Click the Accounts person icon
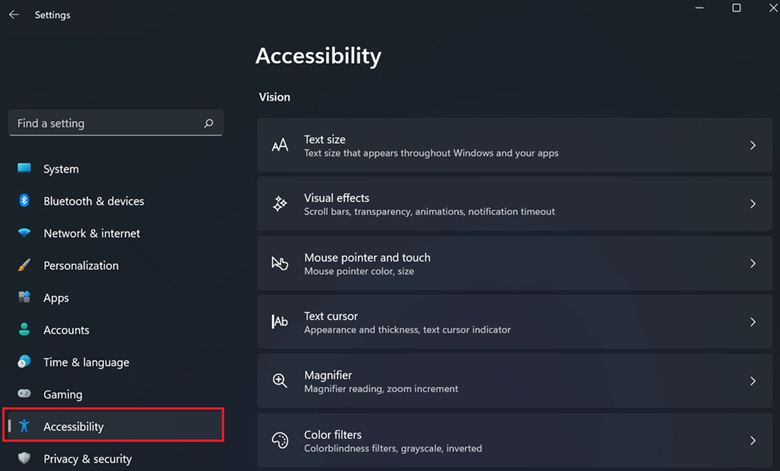Viewport: 780px width, 471px height. [24, 330]
